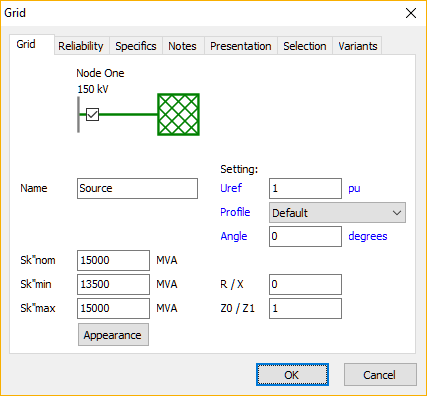Switch to the Reliability tab

(x=81, y=46)
